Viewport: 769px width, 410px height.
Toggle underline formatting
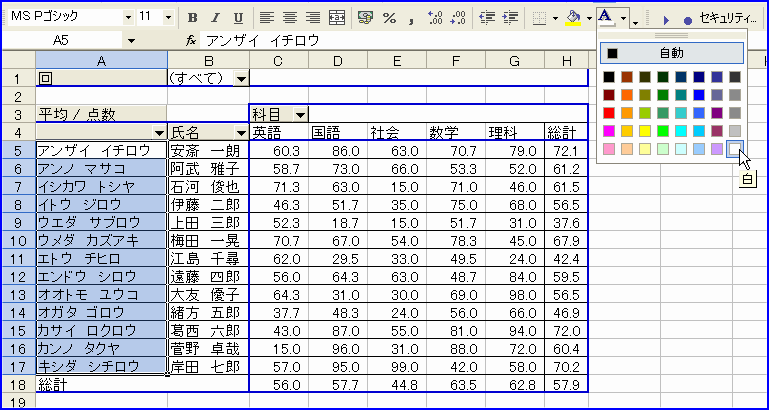pos(238,18)
